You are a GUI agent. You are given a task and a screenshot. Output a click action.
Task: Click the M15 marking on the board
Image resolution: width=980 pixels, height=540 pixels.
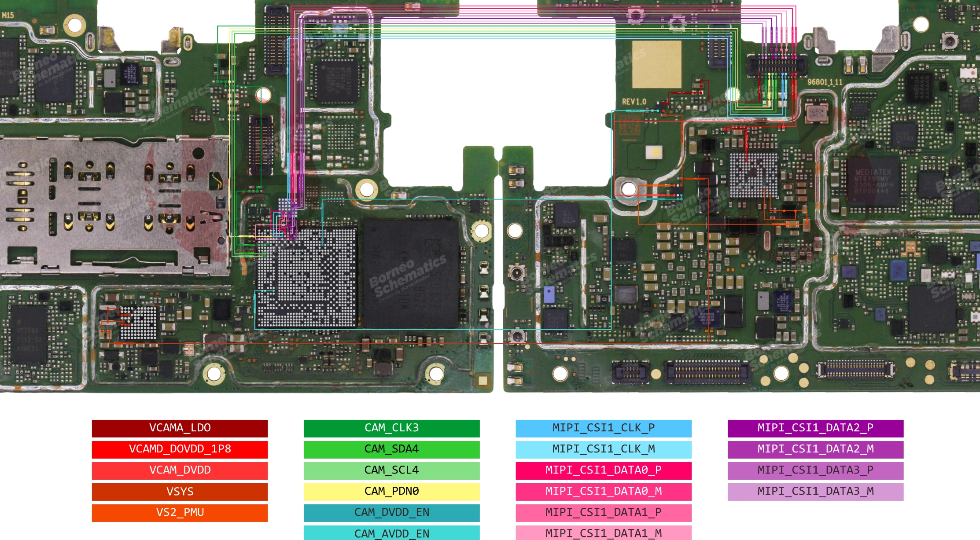8,15
